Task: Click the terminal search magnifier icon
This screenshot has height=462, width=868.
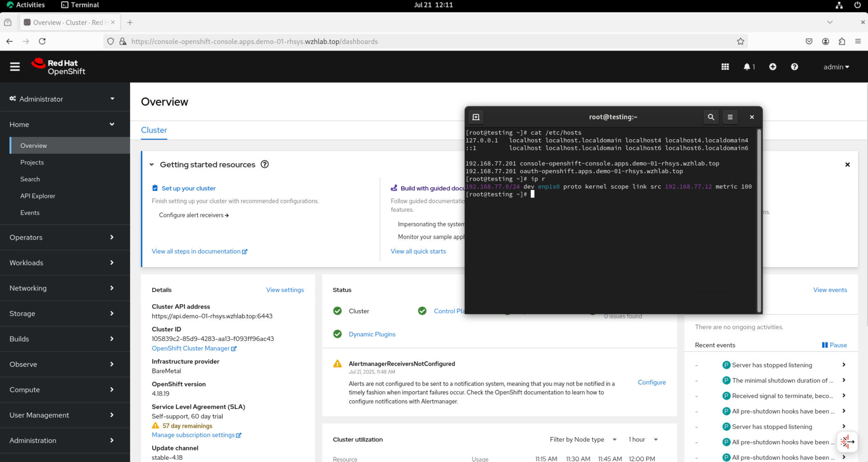Action: pos(711,117)
